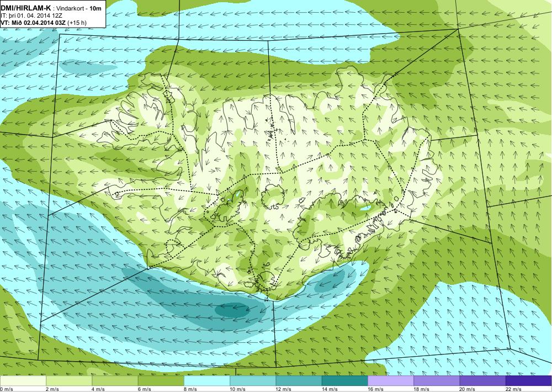Select the "16 m/s" legend label

pyautogui.click(x=375, y=389)
